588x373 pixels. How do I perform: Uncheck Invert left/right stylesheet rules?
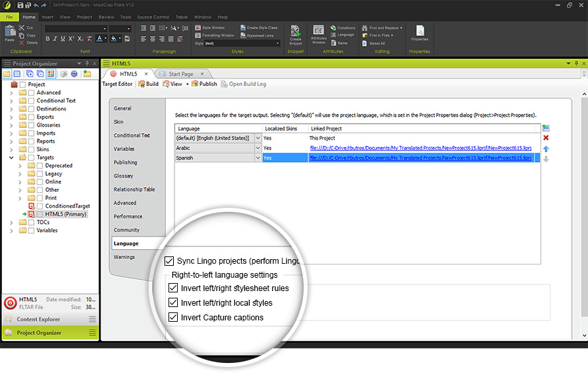pos(173,288)
